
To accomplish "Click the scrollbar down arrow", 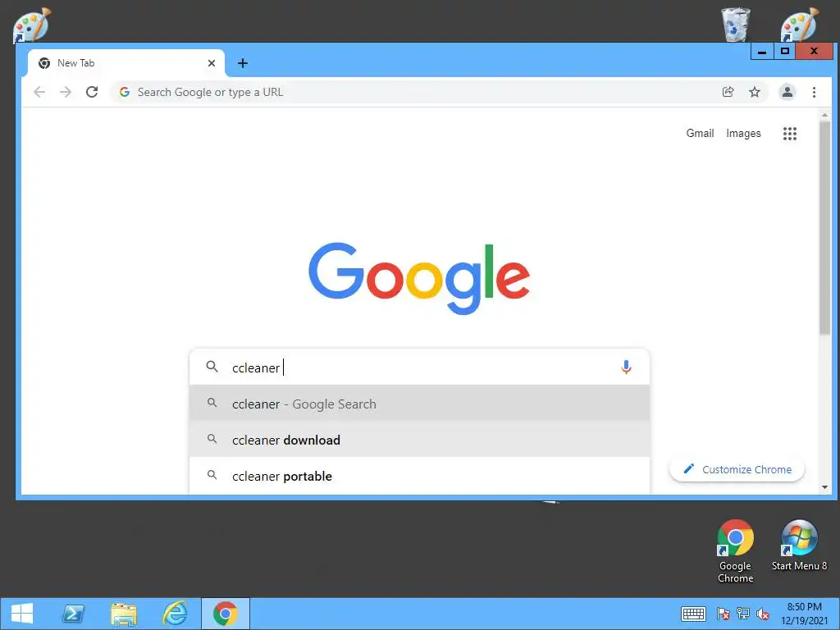I will click(824, 487).
